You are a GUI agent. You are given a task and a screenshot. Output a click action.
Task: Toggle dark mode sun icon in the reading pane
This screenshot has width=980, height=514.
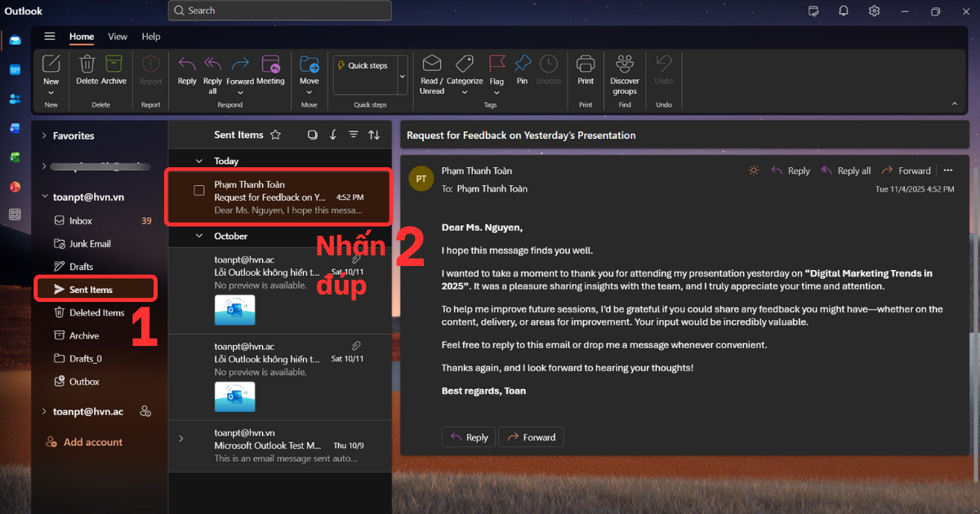[x=753, y=171]
